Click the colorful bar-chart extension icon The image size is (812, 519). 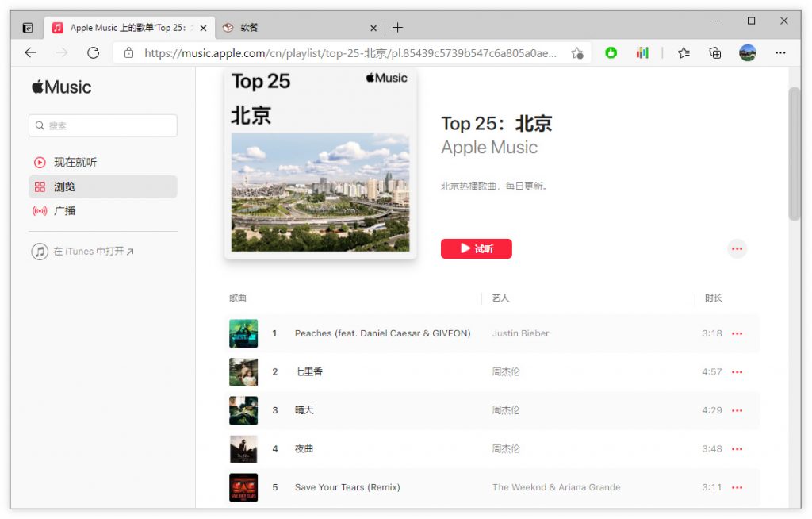[642, 53]
